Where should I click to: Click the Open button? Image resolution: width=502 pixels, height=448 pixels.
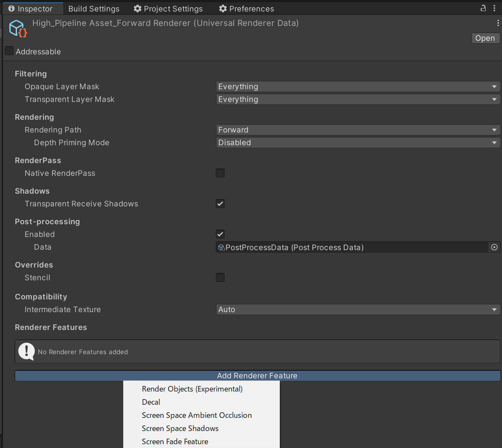[485, 38]
